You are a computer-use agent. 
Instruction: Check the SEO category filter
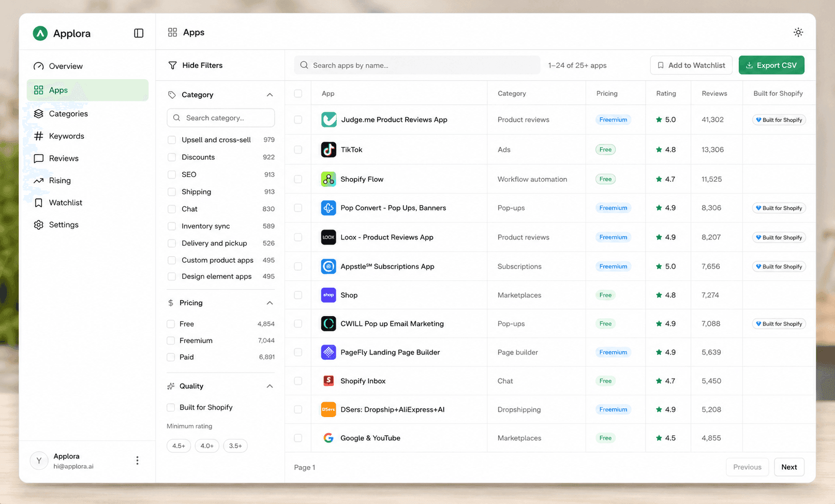(x=172, y=174)
